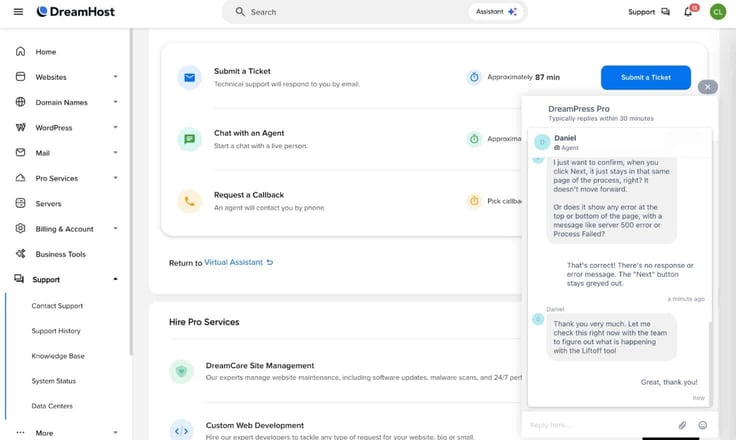The height and width of the screenshot is (440, 736).
Task: Click Daniel agent avatar in chat header
Action: tap(542, 142)
